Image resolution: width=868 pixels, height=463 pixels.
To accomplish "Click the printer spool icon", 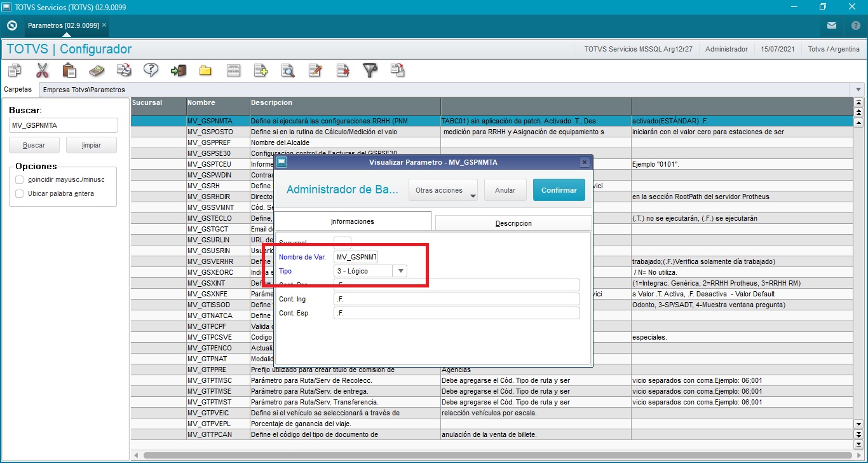I will point(124,70).
